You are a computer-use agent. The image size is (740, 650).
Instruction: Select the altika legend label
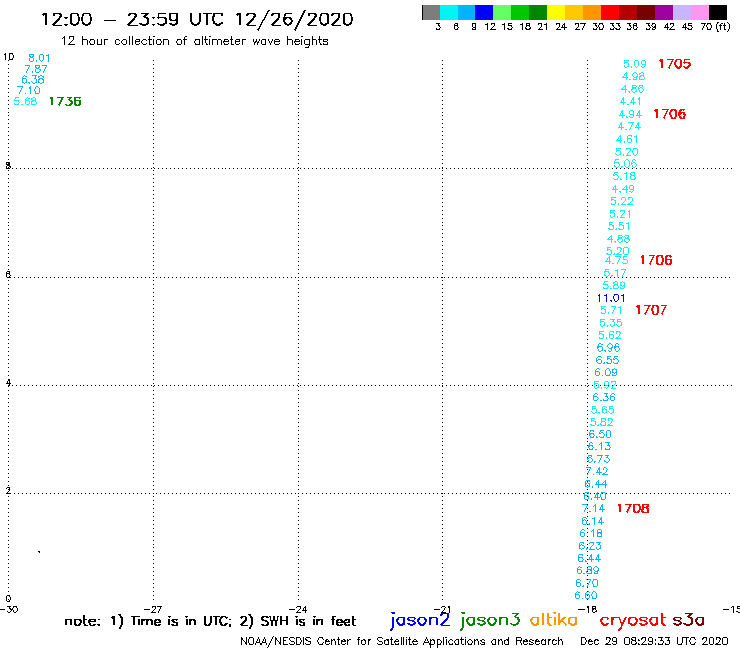[554, 620]
